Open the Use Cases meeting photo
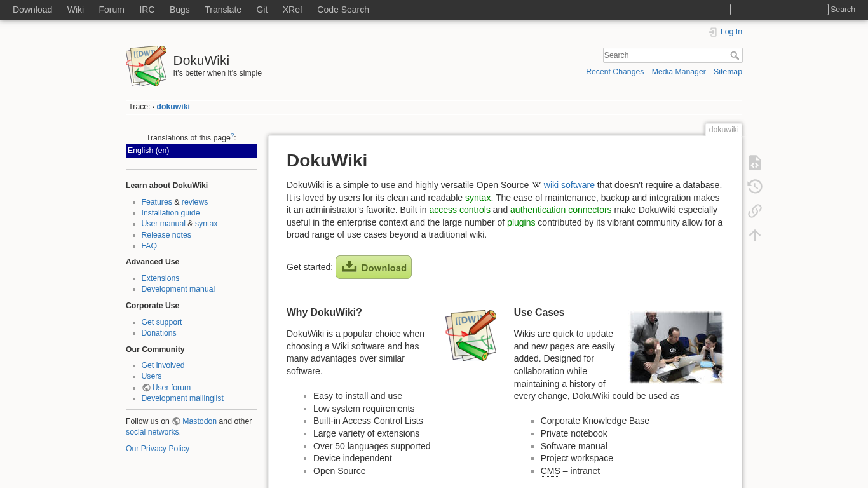Viewport: 868px width, 488px height. (x=676, y=347)
